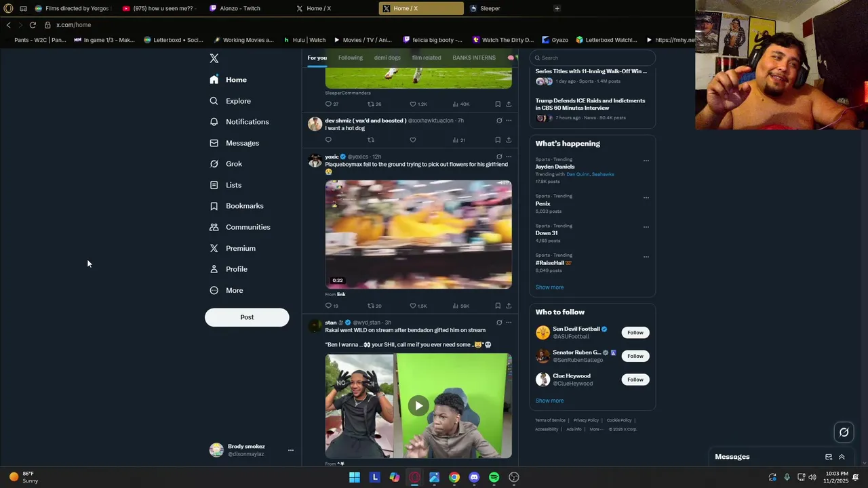868x488 pixels.
Task: Follow Senator Ruben Gallego
Action: pos(635,356)
